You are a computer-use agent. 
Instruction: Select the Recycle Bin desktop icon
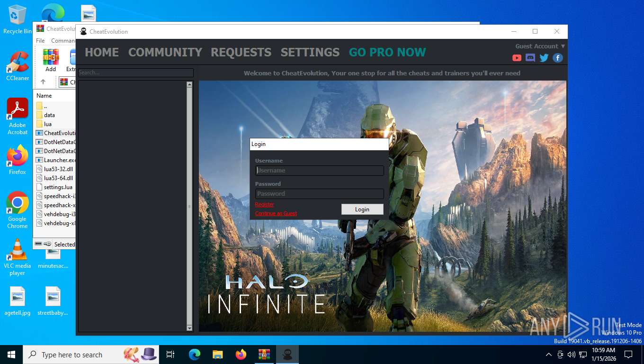point(18,19)
